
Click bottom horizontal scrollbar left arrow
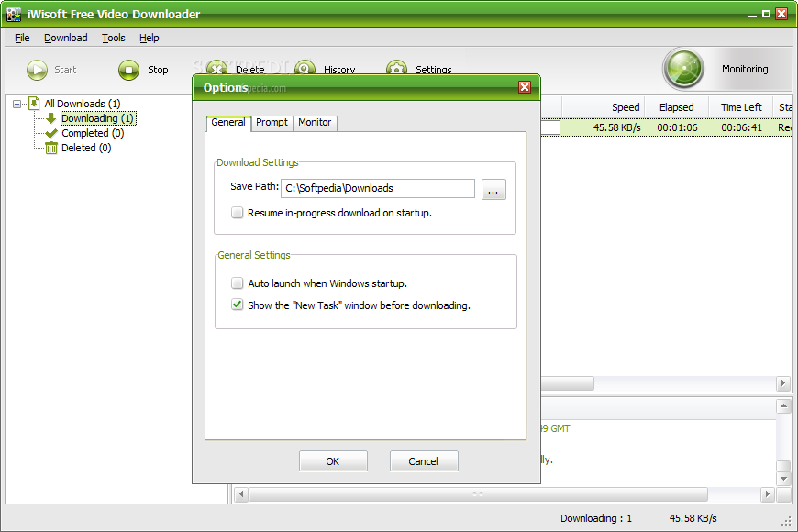pyautogui.click(x=241, y=493)
